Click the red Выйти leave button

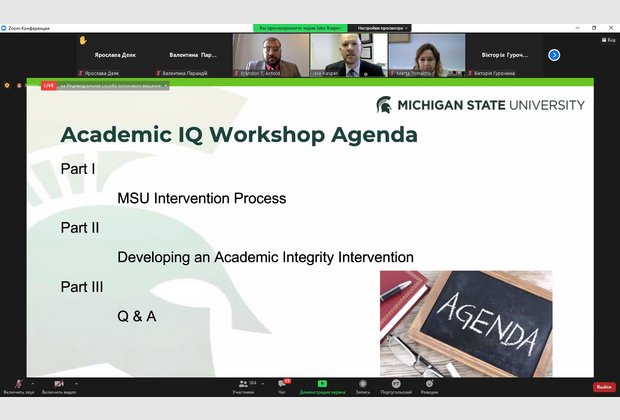[604, 387]
